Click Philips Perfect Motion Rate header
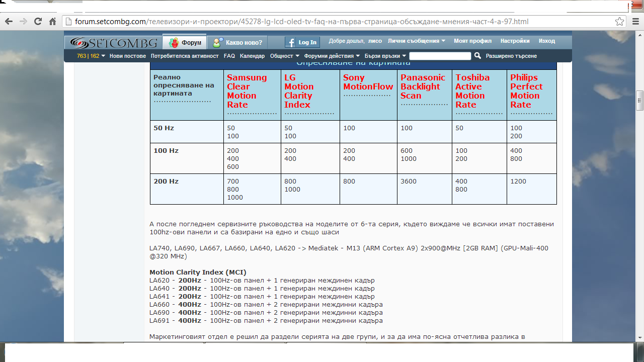The image size is (644, 362). coord(526,91)
